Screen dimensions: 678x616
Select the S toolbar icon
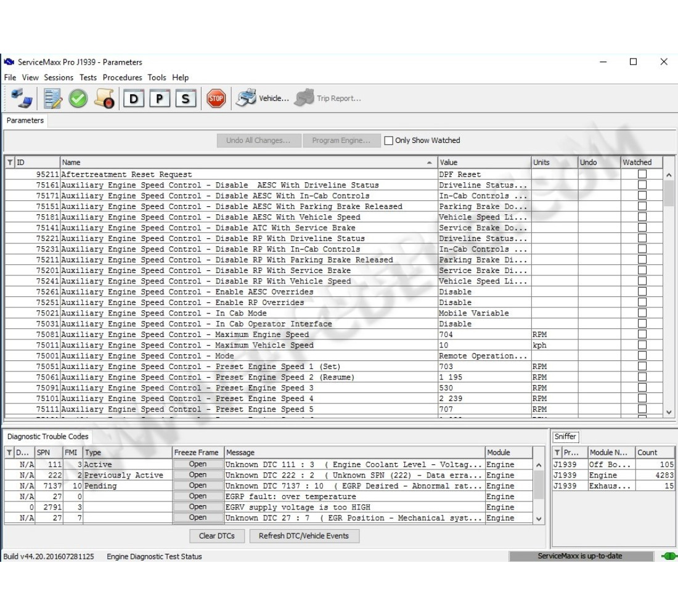click(x=186, y=98)
